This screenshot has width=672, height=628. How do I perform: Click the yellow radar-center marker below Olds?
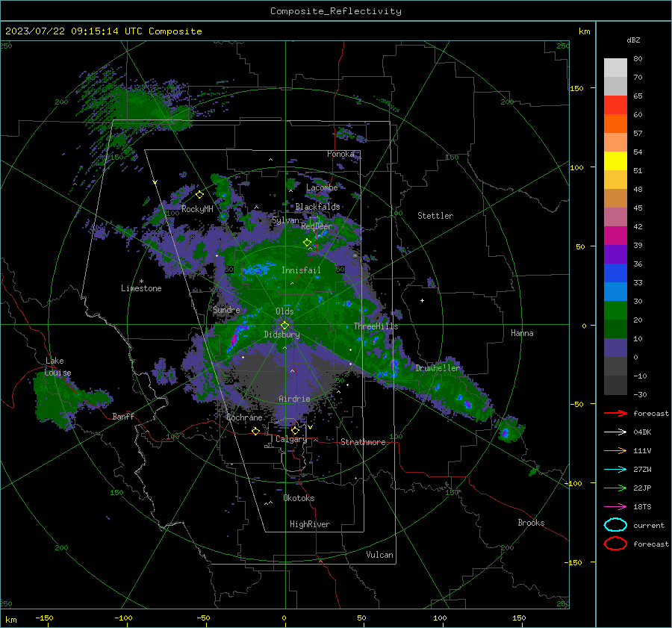(x=284, y=325)
